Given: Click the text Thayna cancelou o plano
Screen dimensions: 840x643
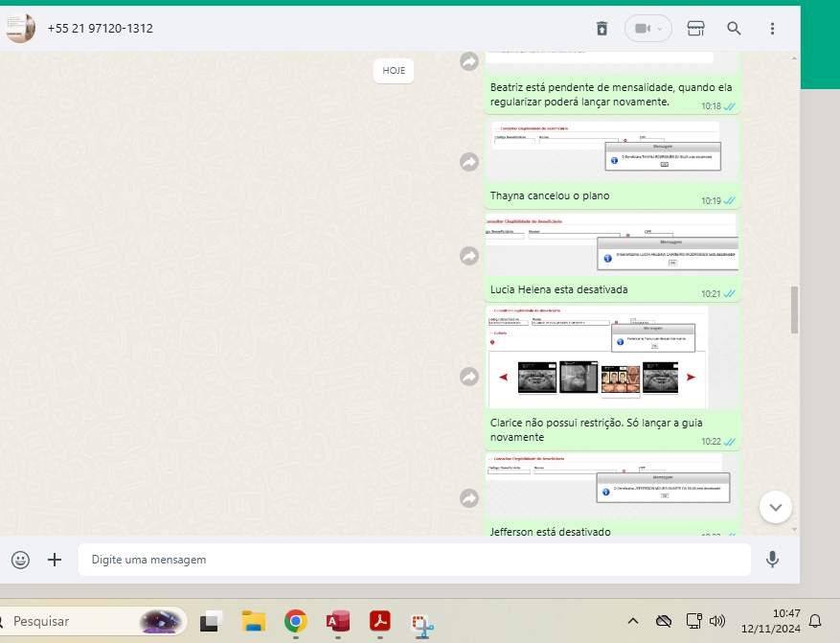Looking at the screenshot, I should 550,196.
